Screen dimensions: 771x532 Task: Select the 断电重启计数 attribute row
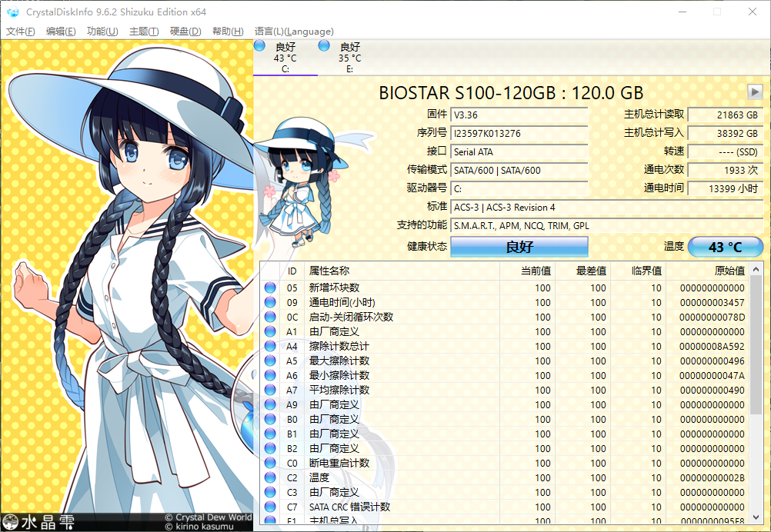505,463
